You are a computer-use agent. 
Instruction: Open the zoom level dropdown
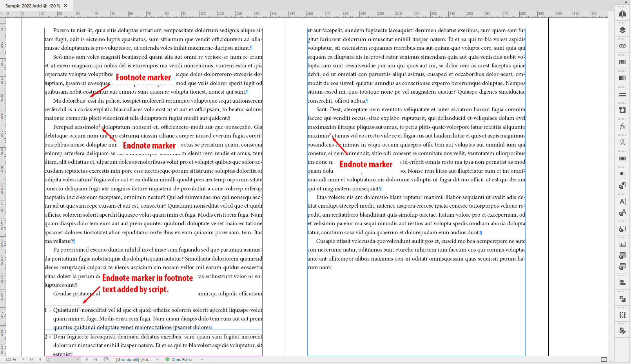[x=23, y=359]
